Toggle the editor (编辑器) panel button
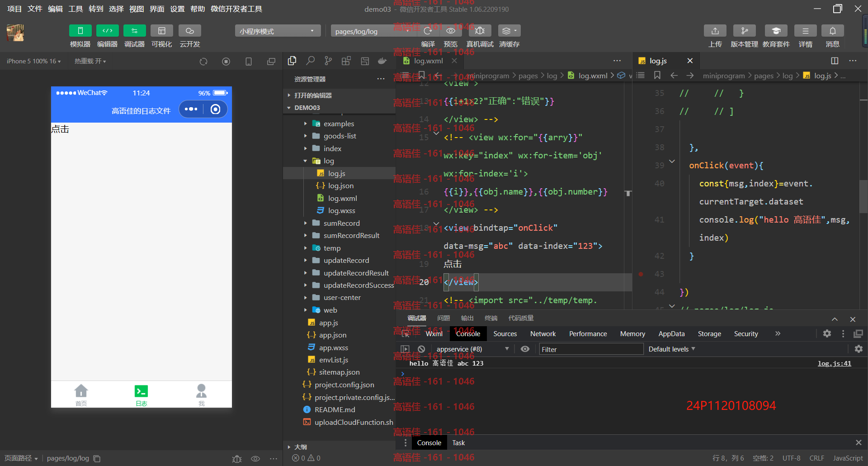 click(x=107, y=31)
